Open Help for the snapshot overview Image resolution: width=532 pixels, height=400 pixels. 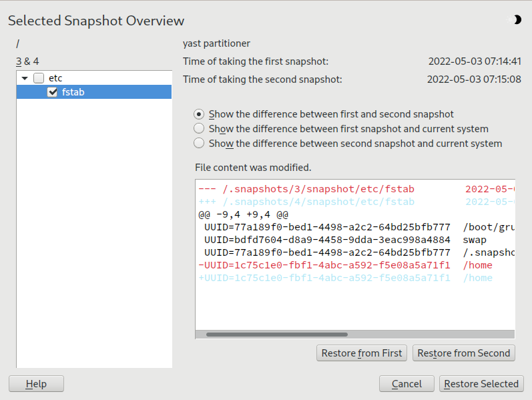36,384
